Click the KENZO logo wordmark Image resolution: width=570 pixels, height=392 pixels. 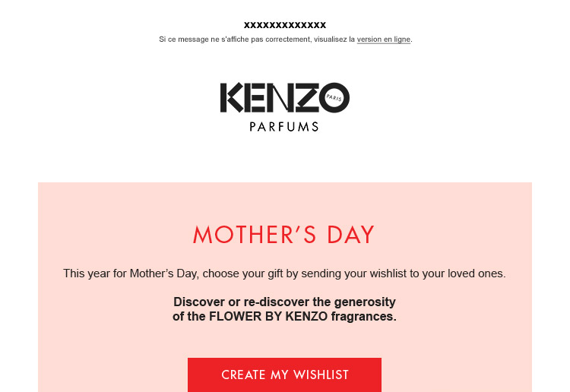coord(285,97)
